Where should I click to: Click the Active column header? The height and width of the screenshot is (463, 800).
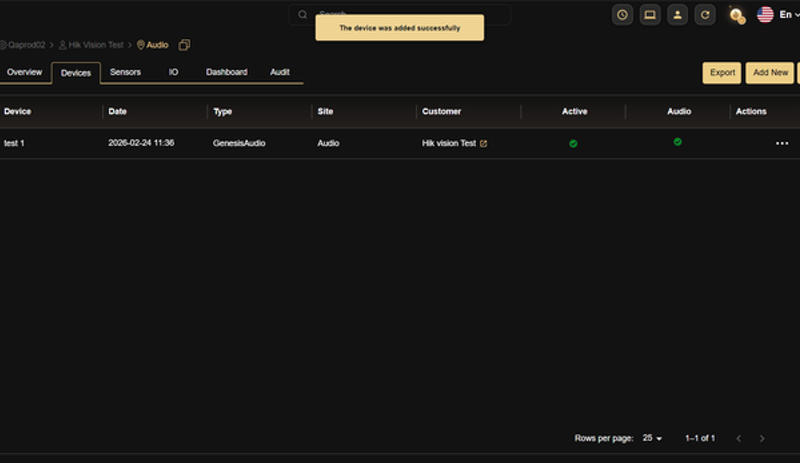[574, 111]
